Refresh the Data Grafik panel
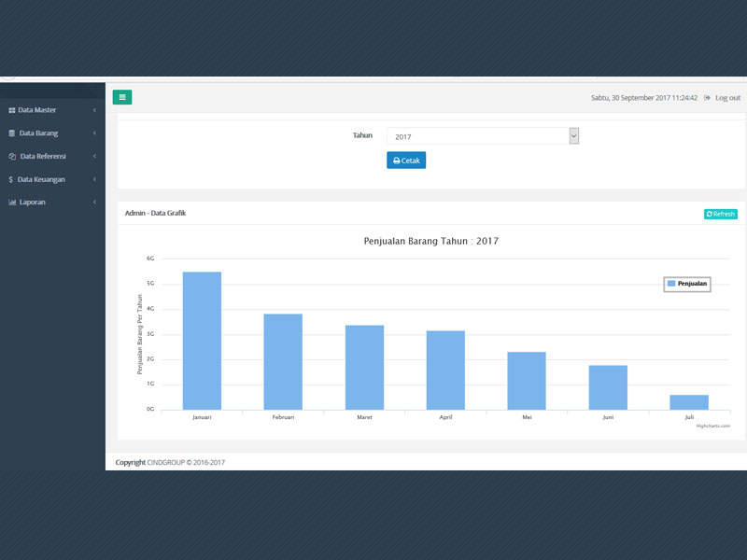 (720, 214)
